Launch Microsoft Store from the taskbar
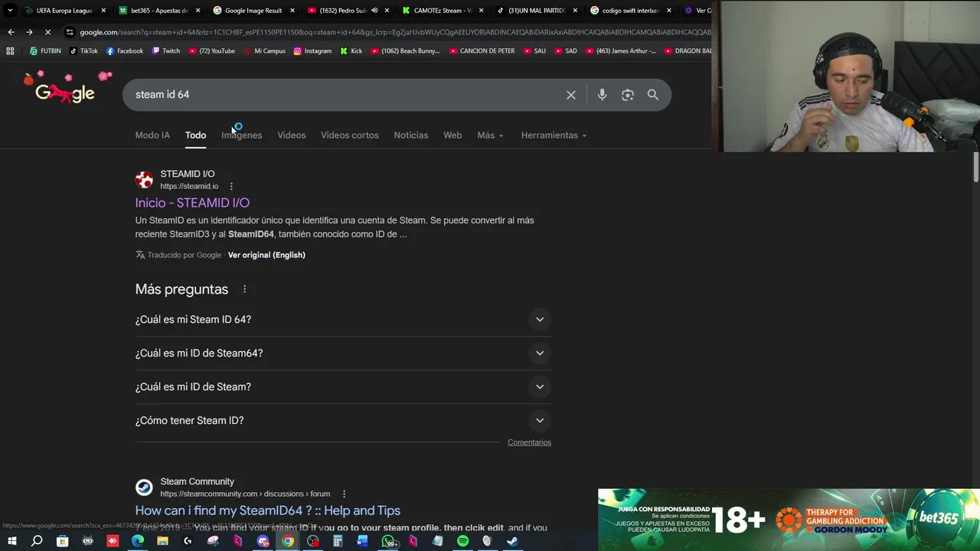Screen dimensions: 980x551 click(x=62, y=541)
